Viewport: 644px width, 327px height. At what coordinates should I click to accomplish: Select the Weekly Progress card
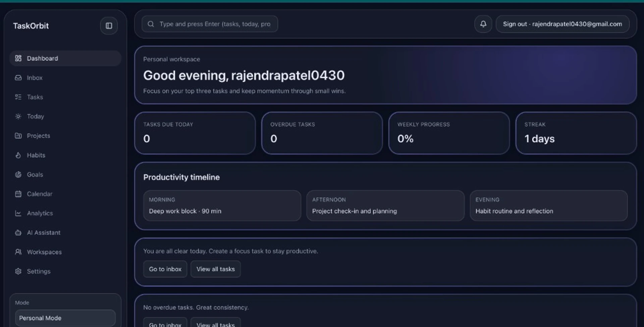[x=449, y=133]
